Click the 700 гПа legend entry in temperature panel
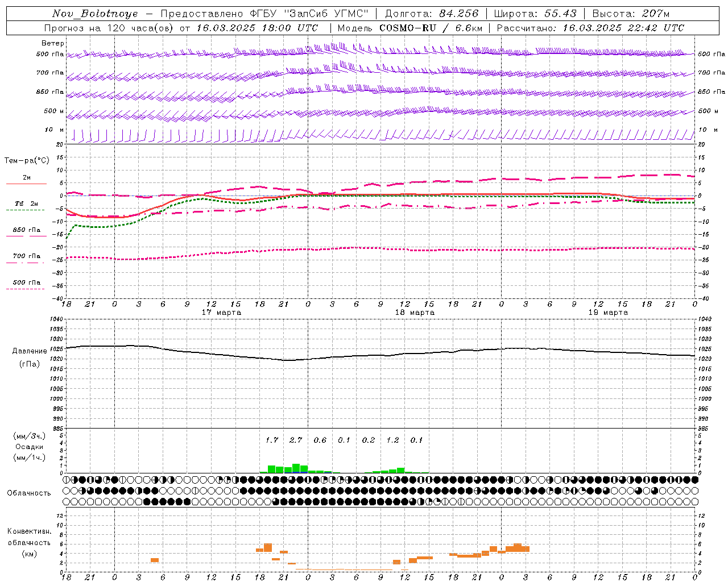728x582 pixels. [26, 256]
